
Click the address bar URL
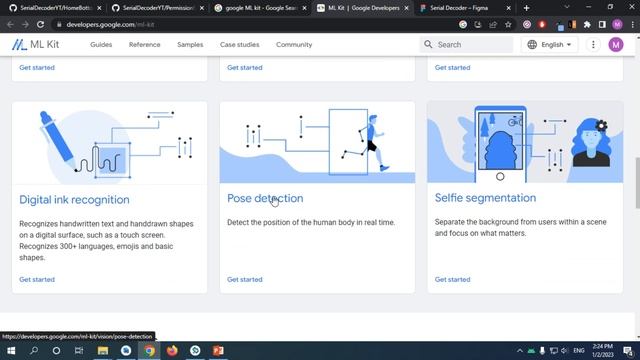(110, 24)
